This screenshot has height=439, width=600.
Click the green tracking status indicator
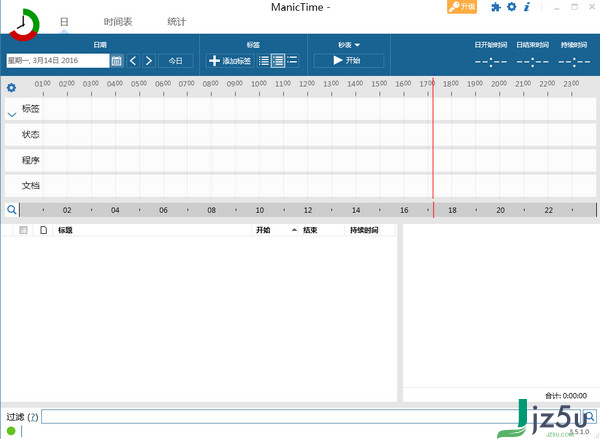pyautogui.click(x=11, y=431)
